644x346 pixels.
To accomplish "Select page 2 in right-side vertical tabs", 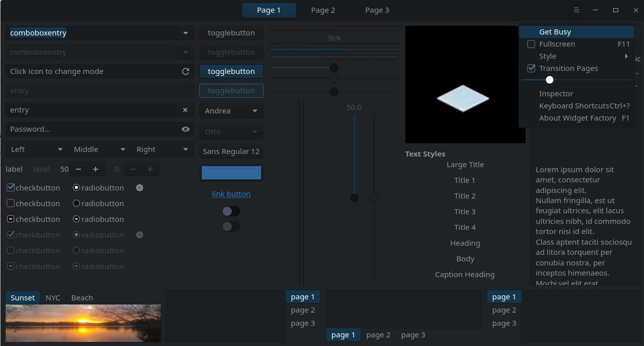I will point(303,310).
